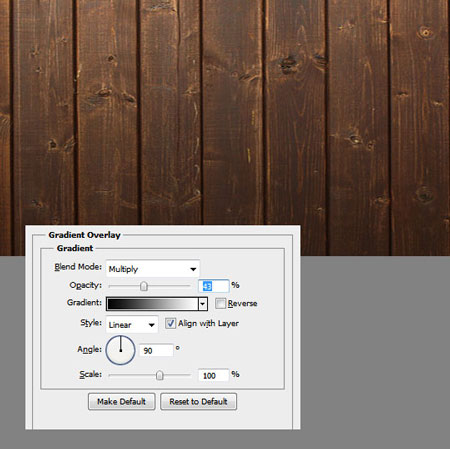Click the Make Default button

point(122,401)
